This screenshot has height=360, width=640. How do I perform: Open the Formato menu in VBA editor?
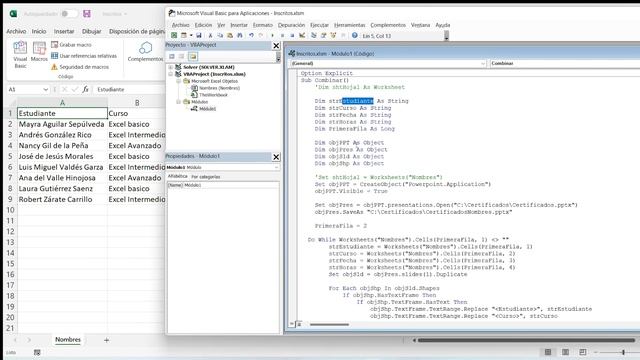(262, 25)
